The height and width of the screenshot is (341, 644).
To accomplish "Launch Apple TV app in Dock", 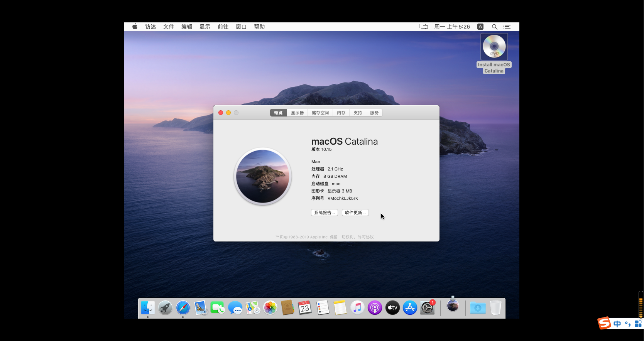I will tap(392, 308).
